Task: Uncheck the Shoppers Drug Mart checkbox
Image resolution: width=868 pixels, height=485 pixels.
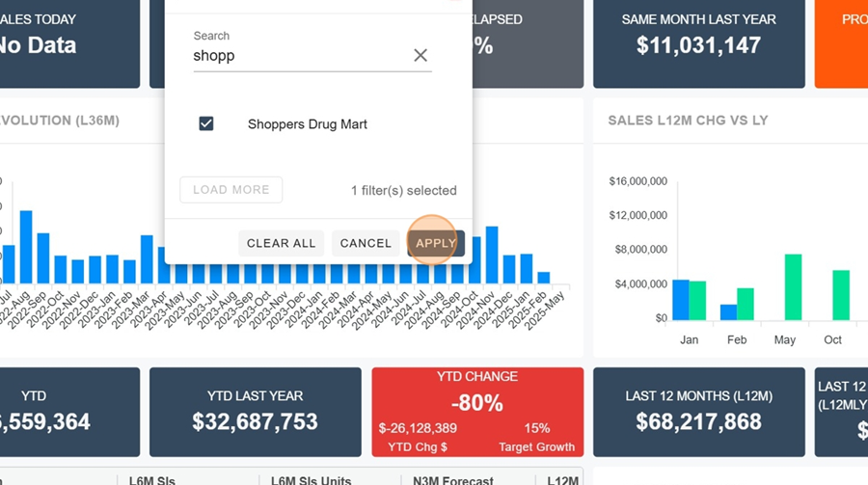Action: click(x=206, y=123)
